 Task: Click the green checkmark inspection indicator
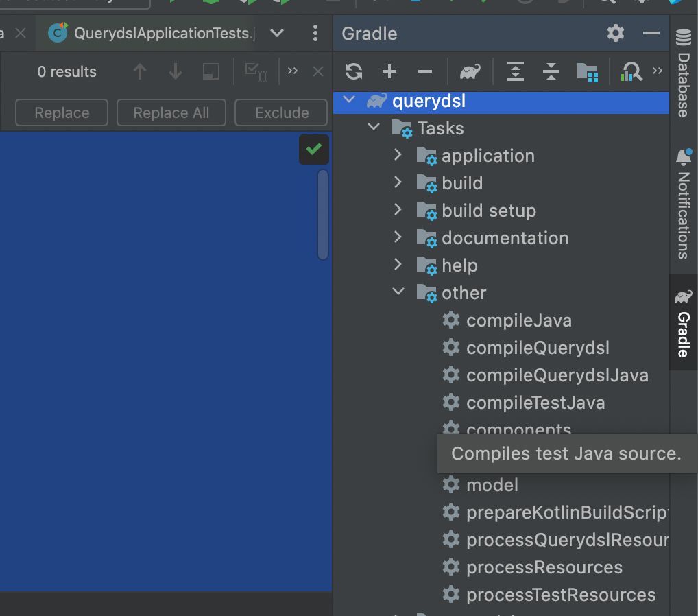[314, 150]
